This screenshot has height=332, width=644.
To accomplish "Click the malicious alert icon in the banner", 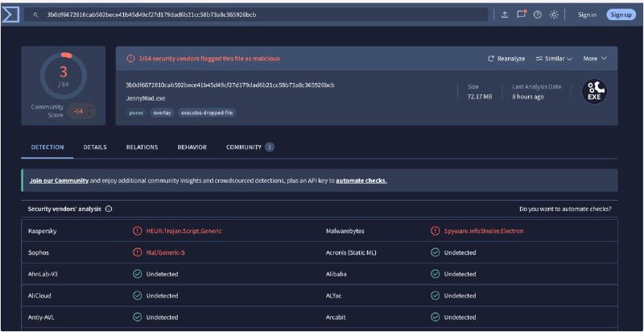I will [x=130, y=59].
